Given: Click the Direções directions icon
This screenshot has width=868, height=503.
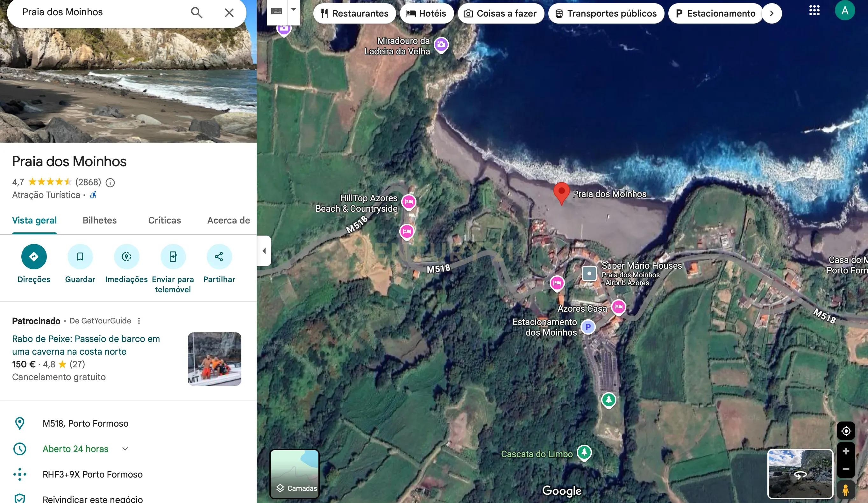Looking at the screenshot, I should tap(34, 257).
